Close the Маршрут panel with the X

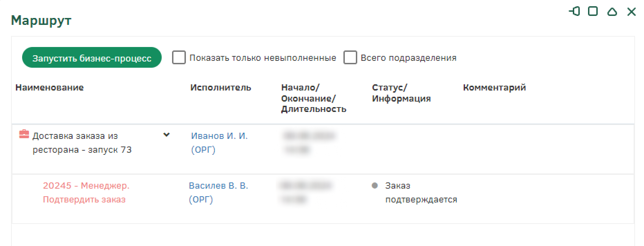pyautogui.click(x=631, y=12)
